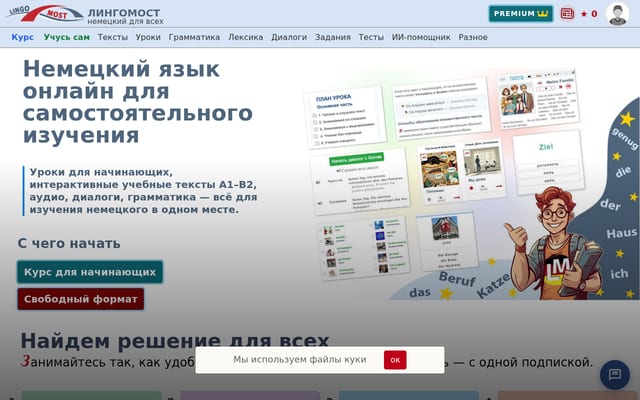
Task: Click Курс для начинающих button
Action: (x=90, y=272)
